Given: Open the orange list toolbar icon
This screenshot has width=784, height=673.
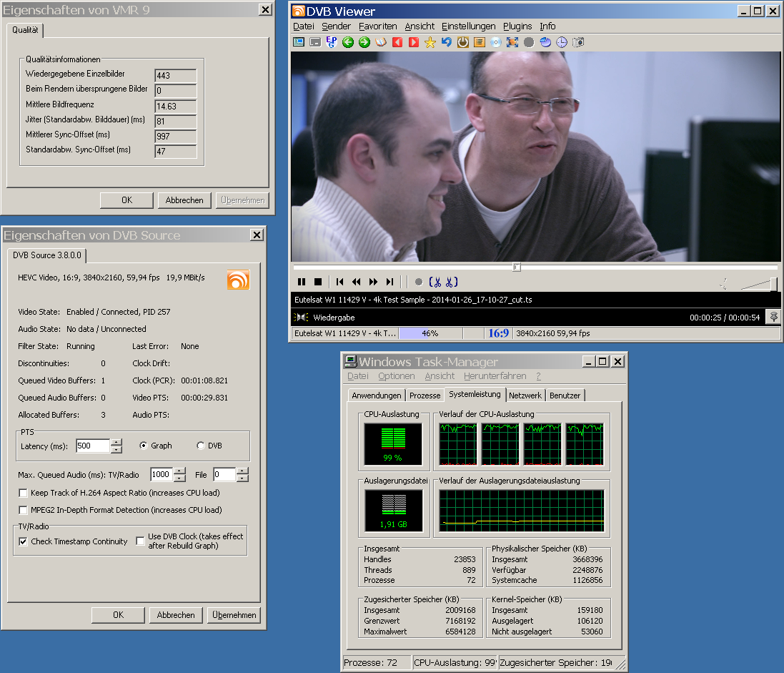Looking at the screenshot, I should point(480,42).
